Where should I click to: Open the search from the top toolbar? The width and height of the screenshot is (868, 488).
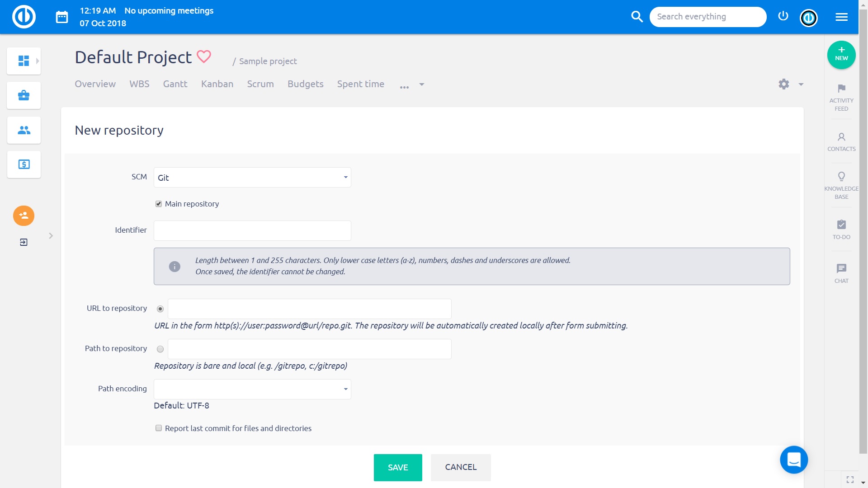click(x=637, y=16)
